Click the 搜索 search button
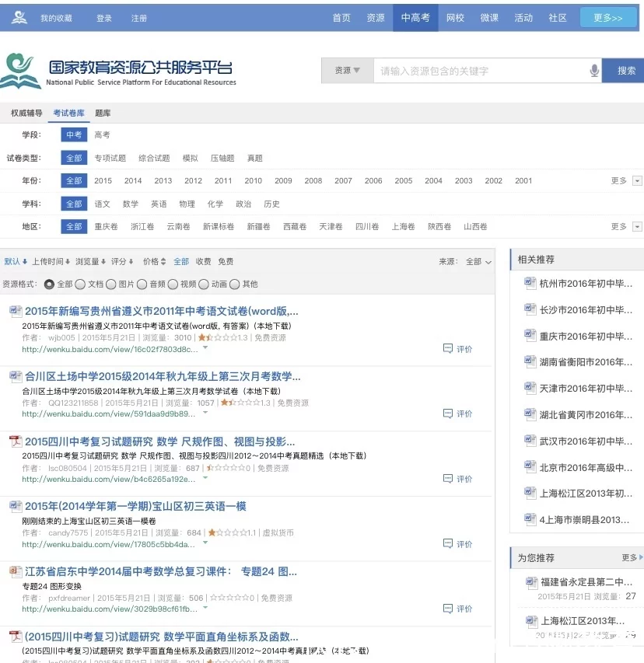This screenshot has height=663, width=644. coord(625,71)
